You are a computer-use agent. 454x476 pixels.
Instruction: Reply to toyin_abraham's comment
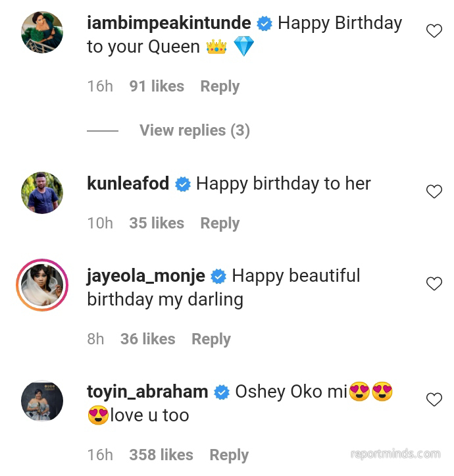[x=229, y=455]
